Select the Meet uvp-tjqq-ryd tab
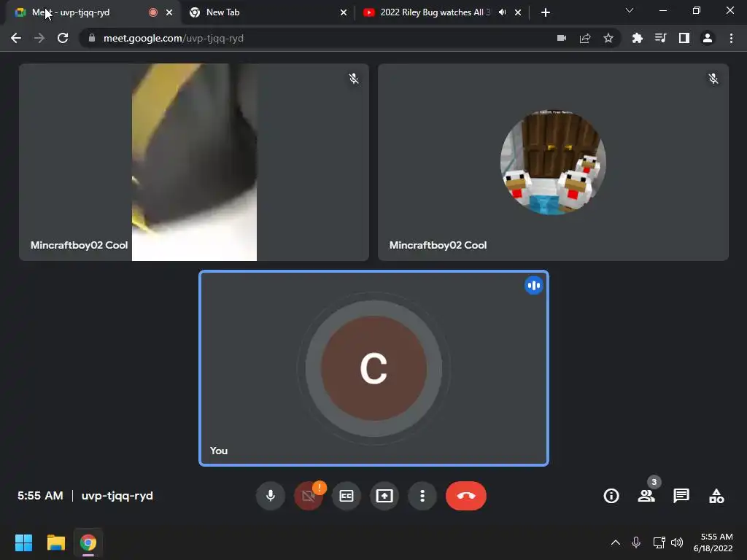The width and height of the screenshot is (747, 560). click(x=90, y=12)
